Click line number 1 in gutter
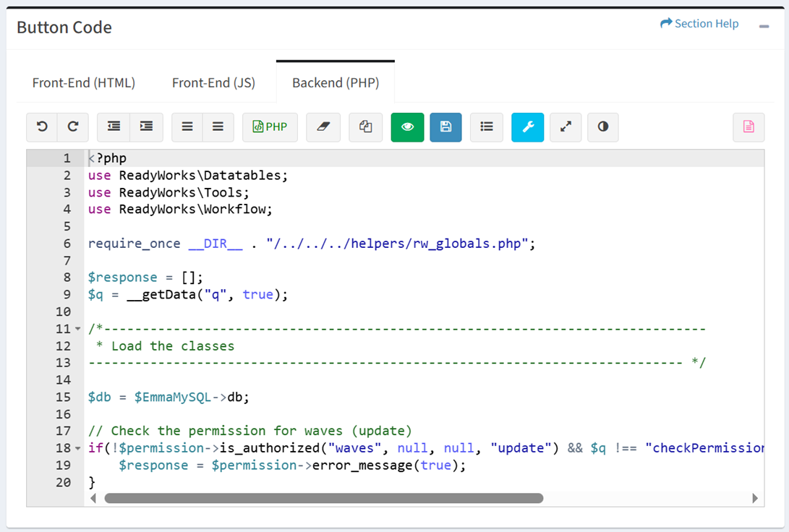Screen dimensions: 789x532 (67, 158)
